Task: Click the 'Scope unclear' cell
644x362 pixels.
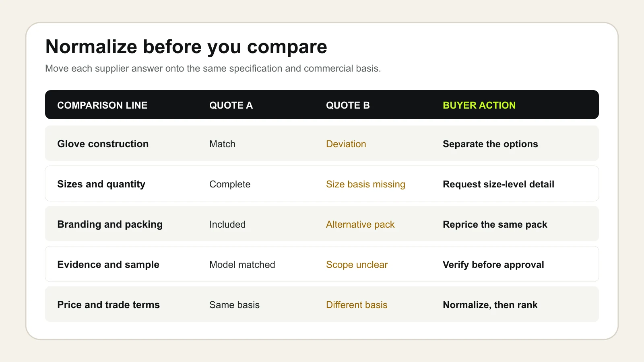Action: coord(357,265)
